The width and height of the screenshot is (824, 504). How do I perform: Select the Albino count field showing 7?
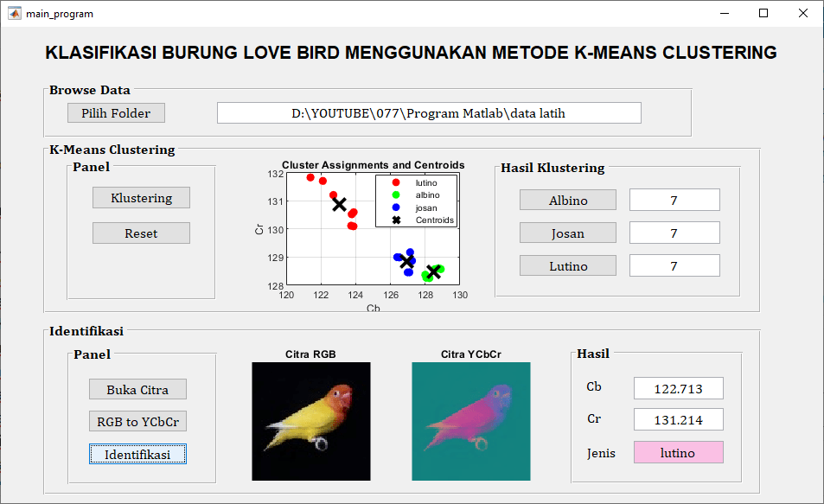pyautogui.click(x=674, y=199)
